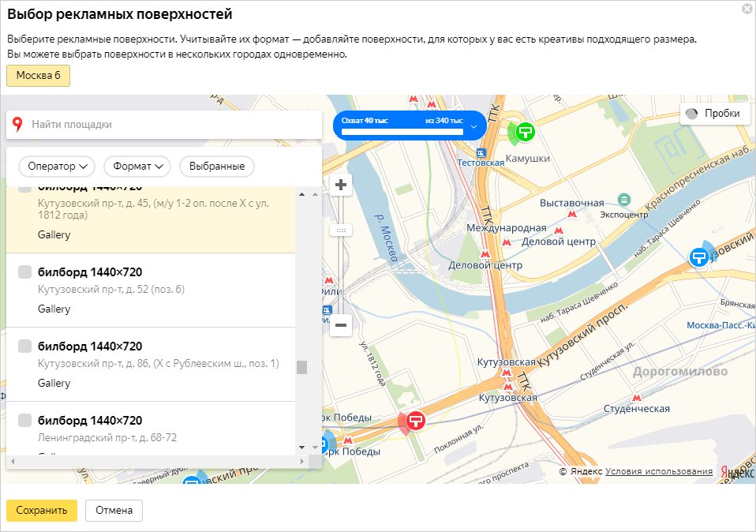This screenshot has width=756, height=532.
Task: Click horizontal scrollbar left arrow
Action: point(13,462)
